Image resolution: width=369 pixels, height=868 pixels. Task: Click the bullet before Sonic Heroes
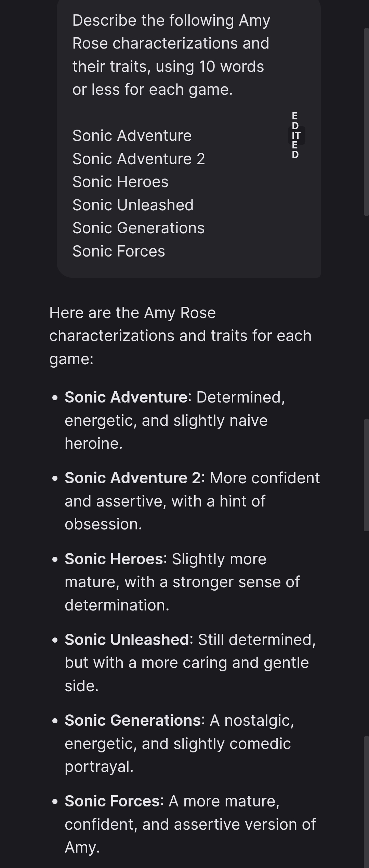click(55, 560)
